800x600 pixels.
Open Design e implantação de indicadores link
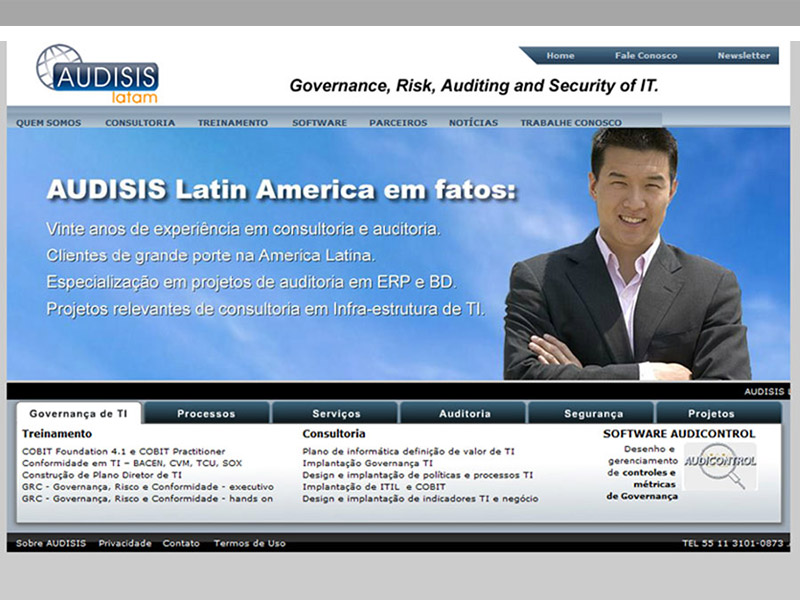click(x=420, y=498)
